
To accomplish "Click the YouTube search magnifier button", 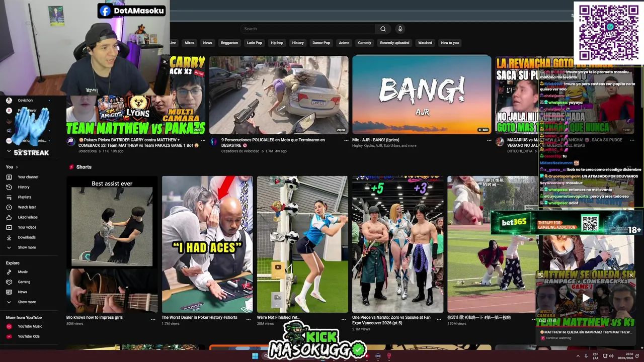I will click(383, 29).
